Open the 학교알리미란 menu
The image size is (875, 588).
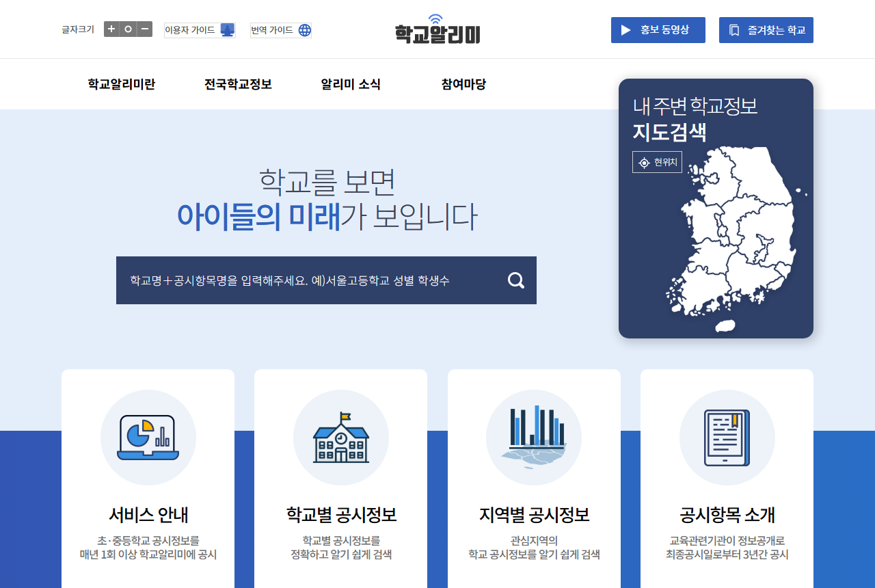coord(122,84)
